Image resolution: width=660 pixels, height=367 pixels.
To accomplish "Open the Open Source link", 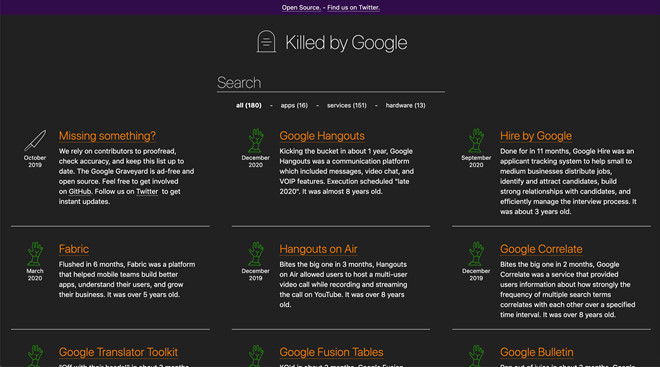I will pyautogui.click(x=301, y=8).
